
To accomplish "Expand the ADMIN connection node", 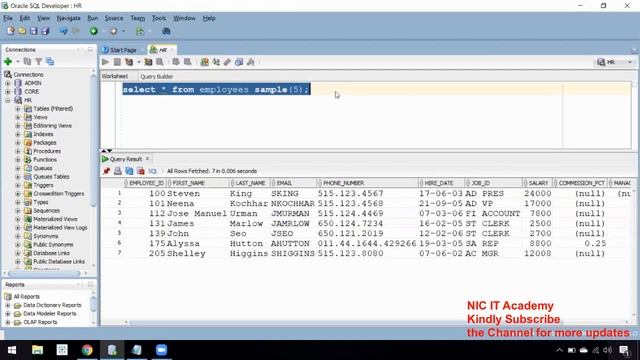I will pos(8,83).
